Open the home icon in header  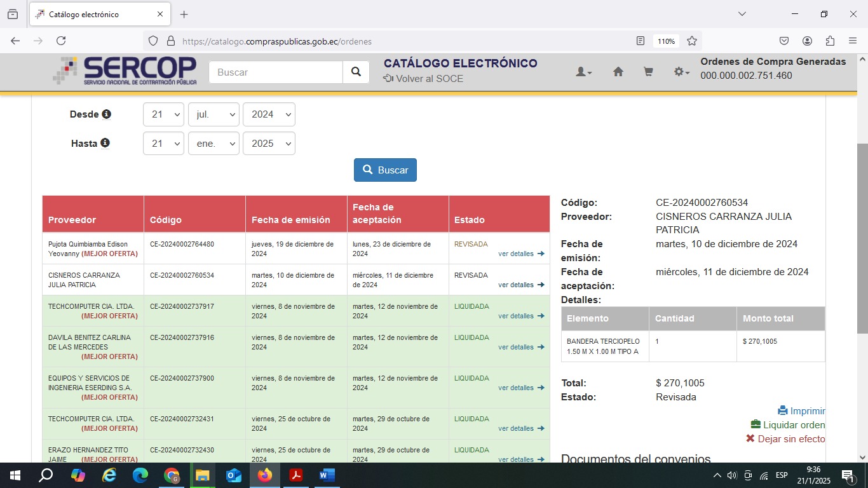pyautogui.click(x=618, y=72)
